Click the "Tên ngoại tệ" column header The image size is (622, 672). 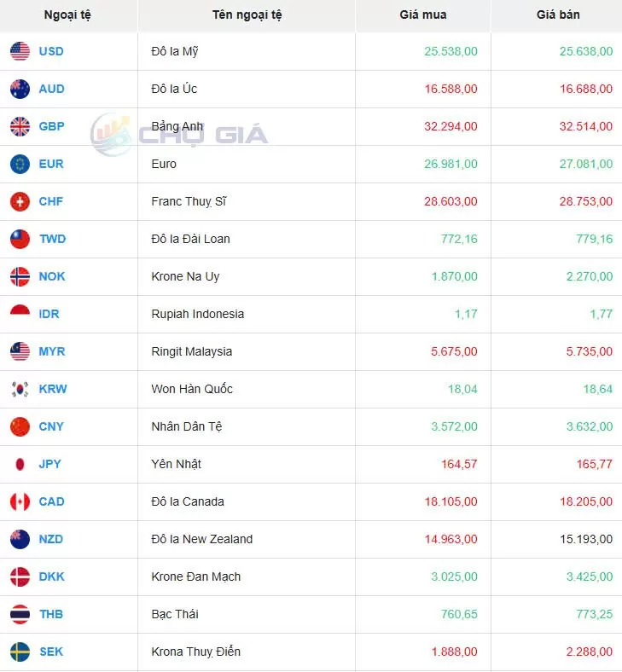pos(247,14)
